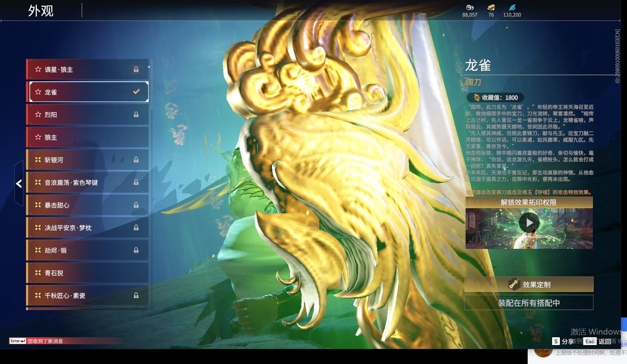
Task: Choose the 劫烬·锻 skin entry
Action: coord(88,250)
